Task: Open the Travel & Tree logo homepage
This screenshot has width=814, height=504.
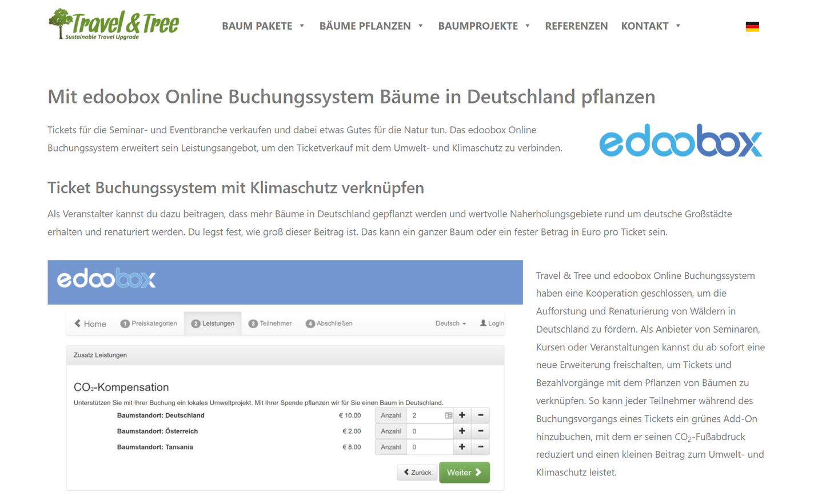Action: point(114,25)
